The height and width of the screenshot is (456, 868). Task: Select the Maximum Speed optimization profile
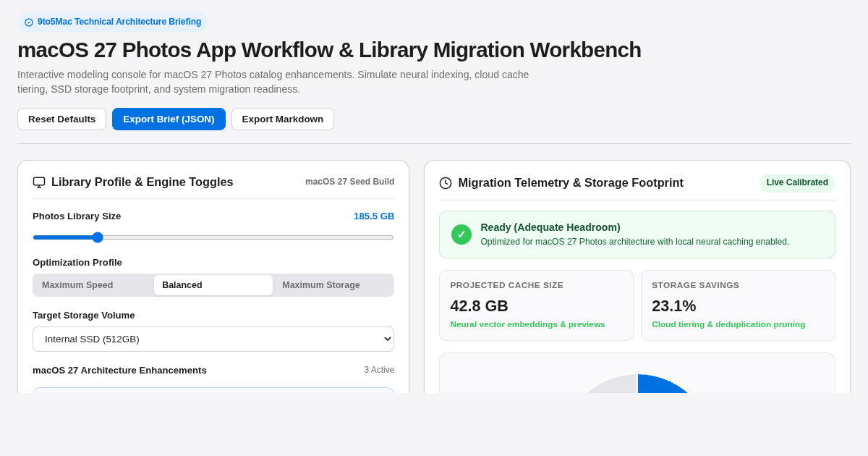coord(93,285)
